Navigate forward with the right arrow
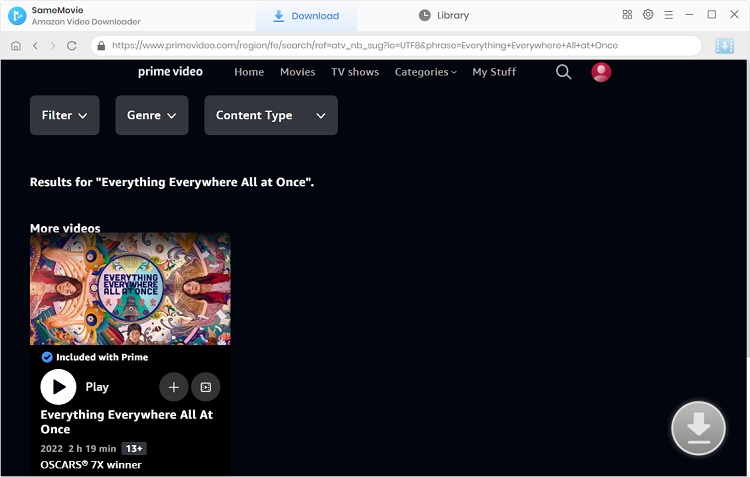This screenshot has height=477, width=750. [53, 46]
